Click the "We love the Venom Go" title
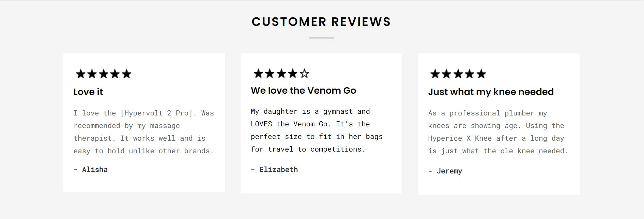The height and width of the screenshot is (219, 644). 303,91
